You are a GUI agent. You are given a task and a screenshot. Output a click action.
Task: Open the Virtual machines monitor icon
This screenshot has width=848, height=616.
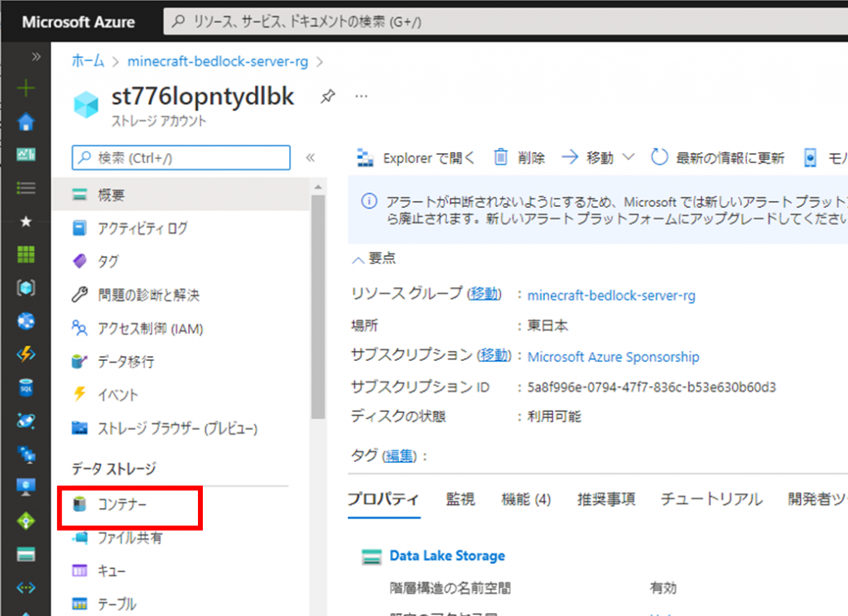26,488
